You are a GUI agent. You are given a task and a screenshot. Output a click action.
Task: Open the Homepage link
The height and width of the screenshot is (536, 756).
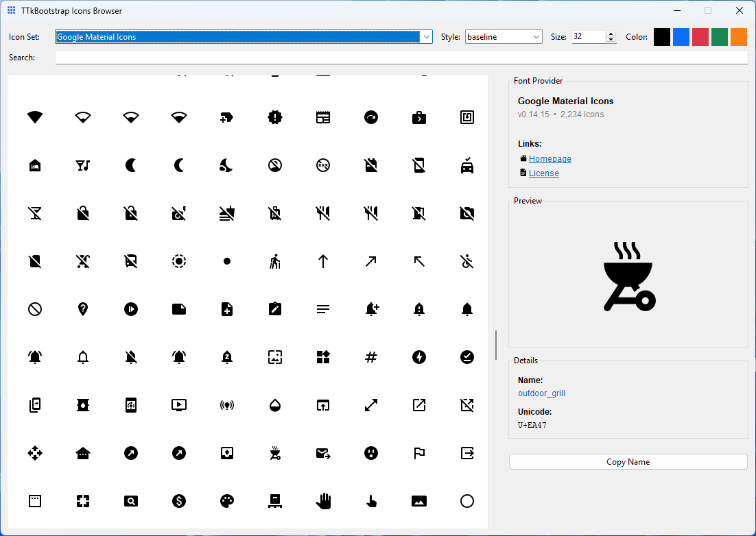(550, 158)
